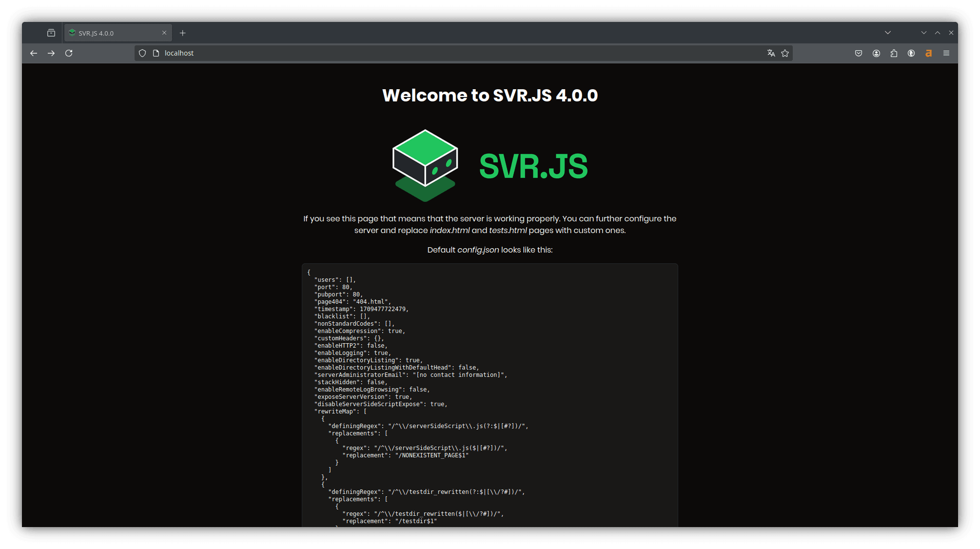Click the "/NONEXISTENT_PAGE$1" replacement line

coord(406,455)
